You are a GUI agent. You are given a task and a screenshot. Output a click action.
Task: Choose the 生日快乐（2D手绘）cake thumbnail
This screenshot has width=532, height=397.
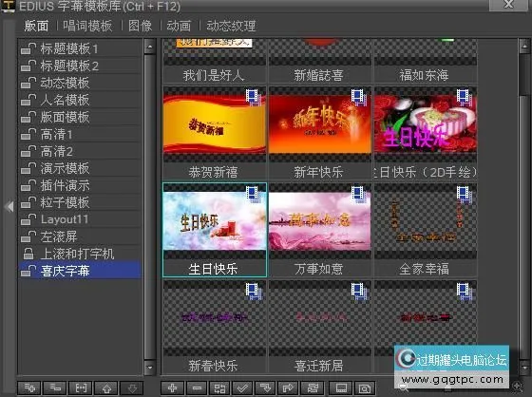(x=426, y=124)
